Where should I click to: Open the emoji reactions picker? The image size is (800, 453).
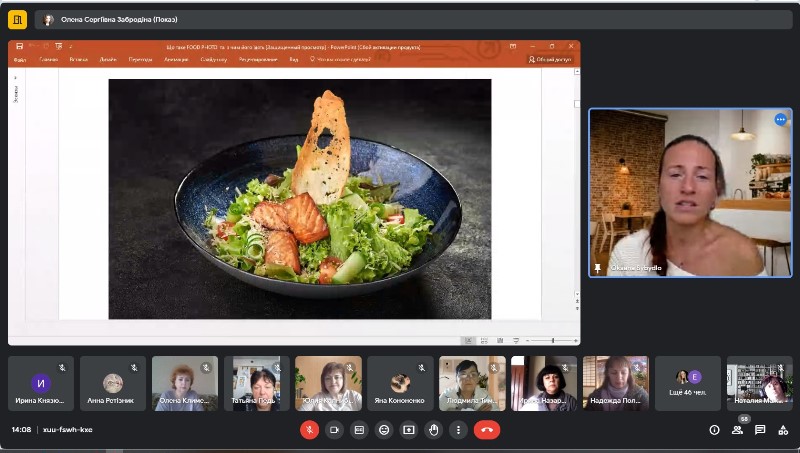(x=384, y=430)
